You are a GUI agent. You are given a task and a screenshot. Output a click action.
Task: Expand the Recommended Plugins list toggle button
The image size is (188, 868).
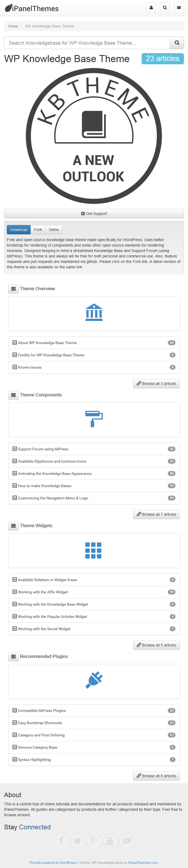coord(13,656)
